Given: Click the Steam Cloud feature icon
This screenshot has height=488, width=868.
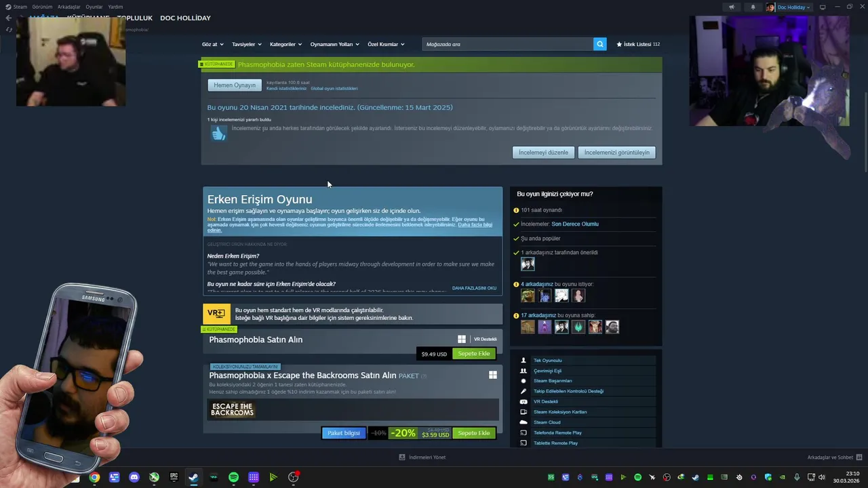Looking at the screenshot, I should click(x=523, y=422).
